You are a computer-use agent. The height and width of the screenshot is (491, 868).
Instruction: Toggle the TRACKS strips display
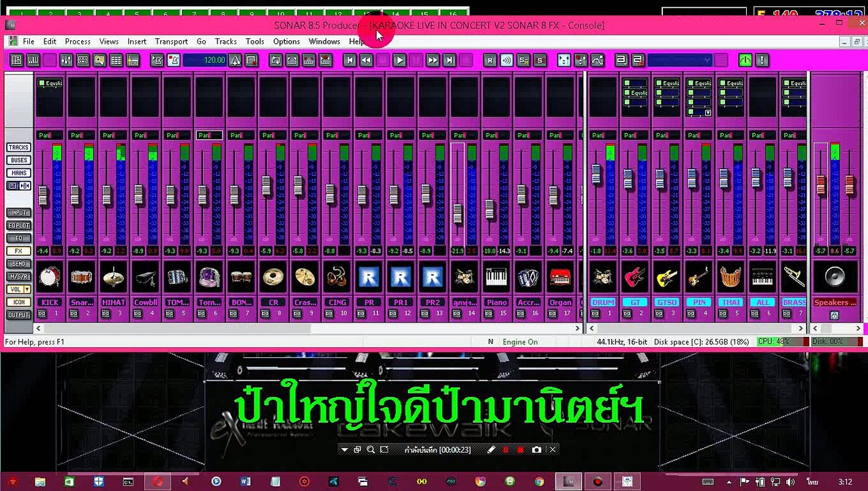[x=18, y=147]
